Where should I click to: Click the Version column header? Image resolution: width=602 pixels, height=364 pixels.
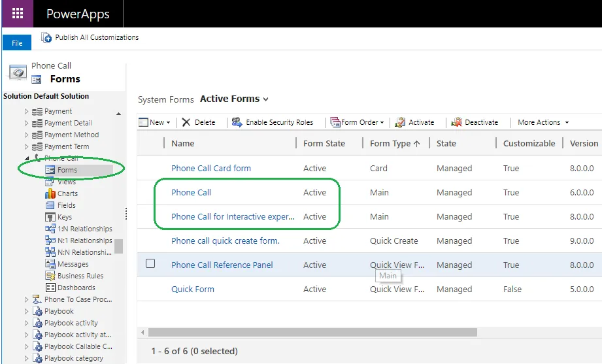(584, 143)
